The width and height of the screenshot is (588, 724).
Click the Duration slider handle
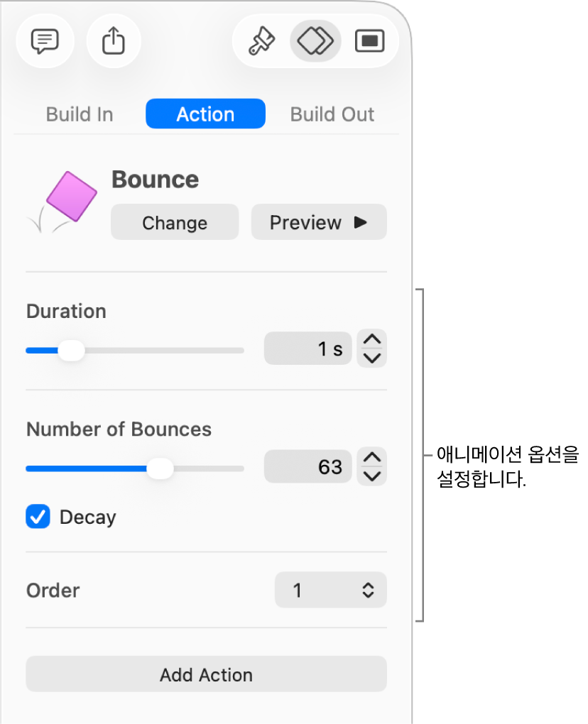click(x=70, y=351)
